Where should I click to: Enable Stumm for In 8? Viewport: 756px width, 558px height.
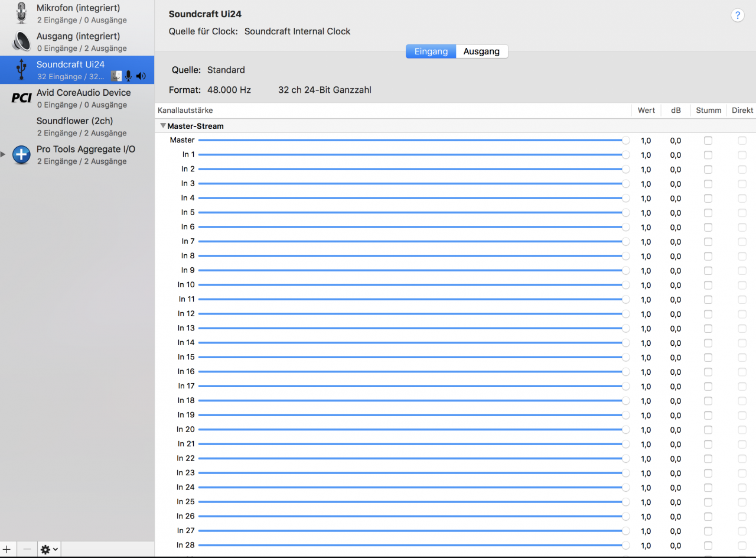708,257
